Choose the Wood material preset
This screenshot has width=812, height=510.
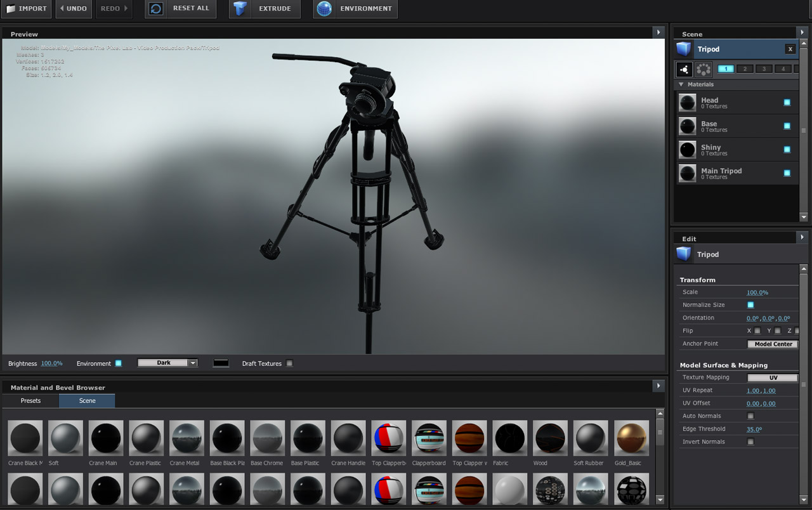click(x=551, y=438)
